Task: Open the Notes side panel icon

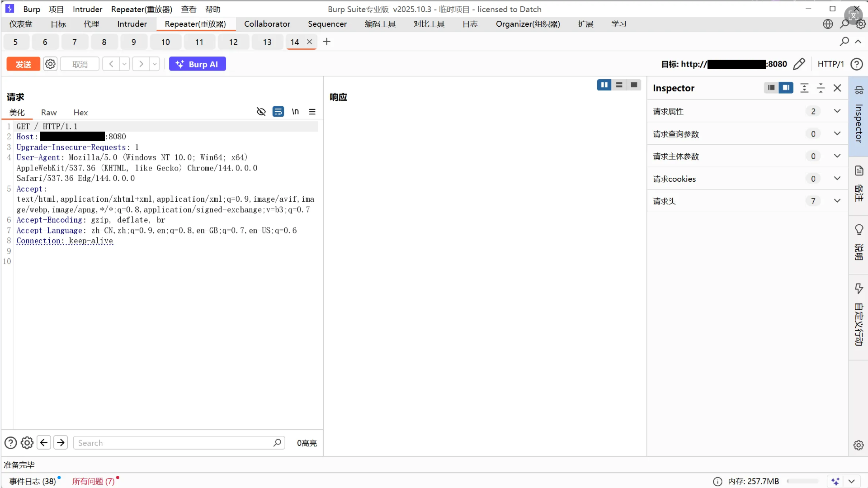Action: coord(859,171)
